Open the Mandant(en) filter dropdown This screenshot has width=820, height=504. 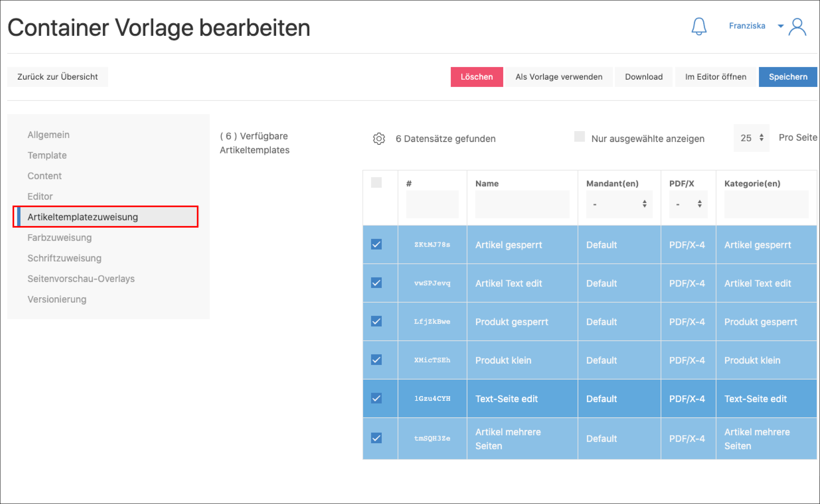click(x=619, y=204)
